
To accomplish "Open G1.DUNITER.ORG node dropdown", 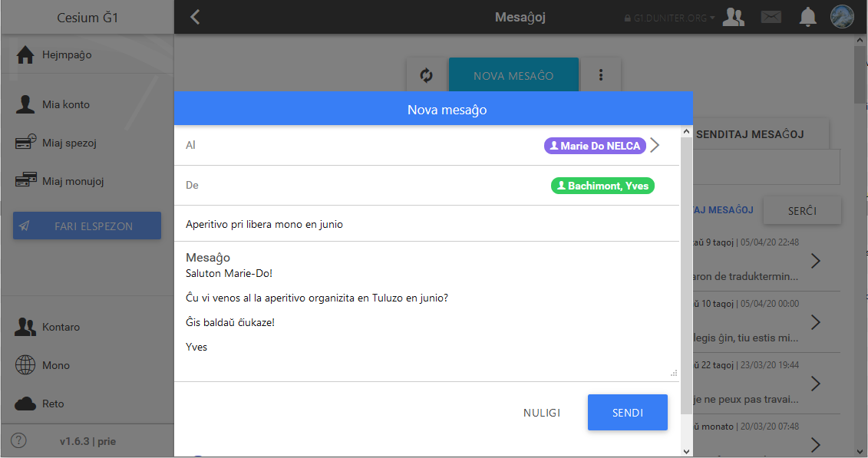I will click(669, 18).
